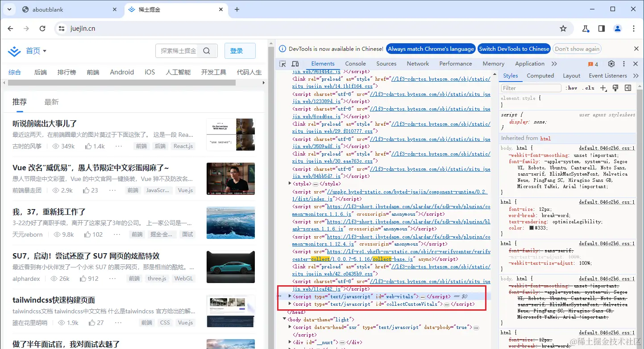
Task: Close the about:blank tab
Action: pos(115,9)
